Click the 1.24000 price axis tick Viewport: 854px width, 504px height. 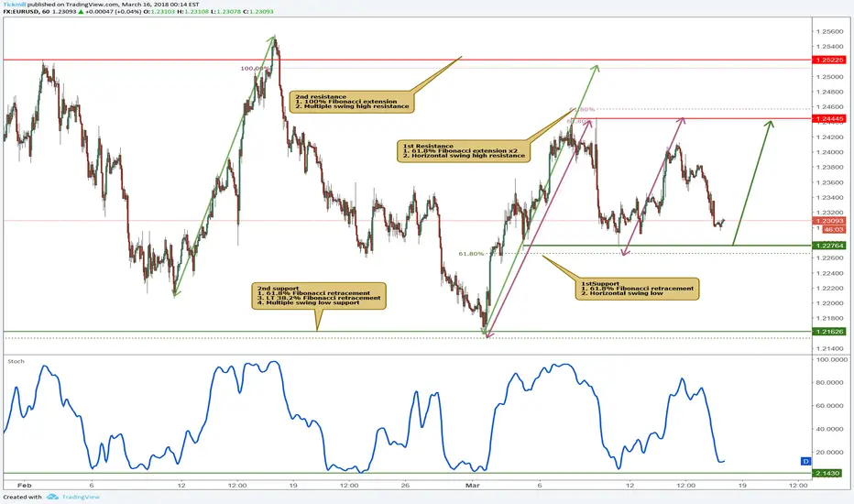pyautogui.click(x=829, y=152)
